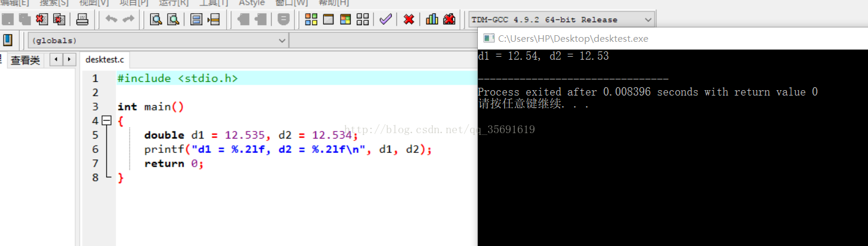Viewport: 868px width, 246px height.
Task: Open the 工具[T] menu
Action: click(x=214, y=3)
